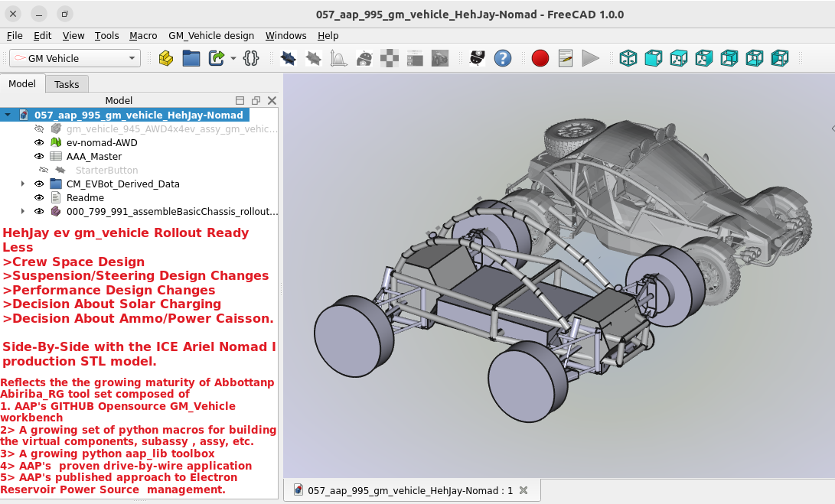
Task: Hide the ev-nomad-AWD object via eye icon
Action: [39, 142]
